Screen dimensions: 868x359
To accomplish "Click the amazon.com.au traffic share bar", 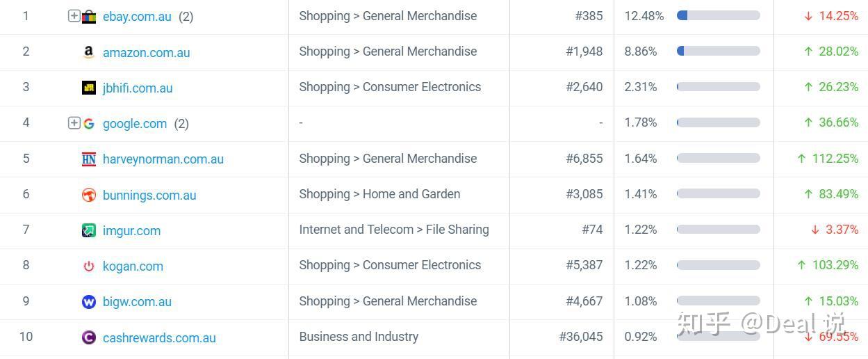I will [718, 51].
